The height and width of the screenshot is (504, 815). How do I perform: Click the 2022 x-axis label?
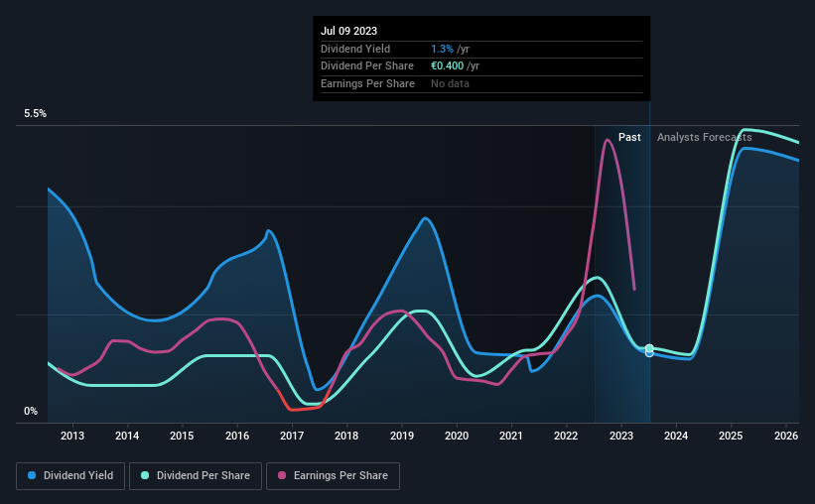566,436
